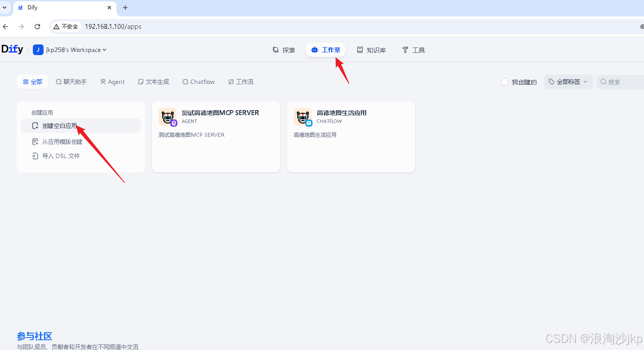This screenshot has width=644, height=350.
Task: Open the 测试高德地图MCP SERVER app card
Action: click(x=216, y=137)
